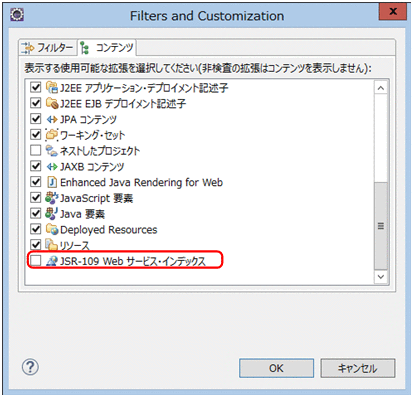Close the Filters and Customization dialog
Screen dimensions: 415x399
tap(393, 12)
